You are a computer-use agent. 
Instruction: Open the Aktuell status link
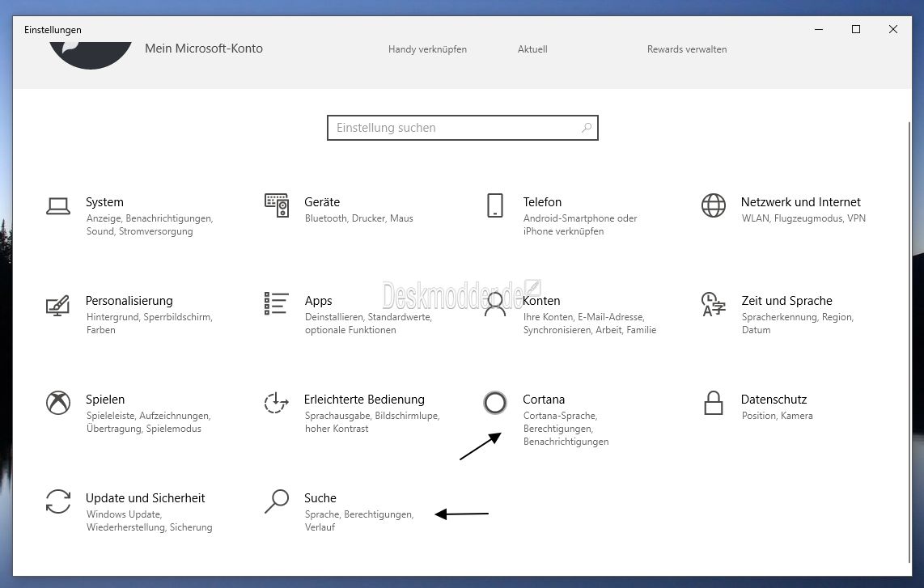[x=532, y=49]
